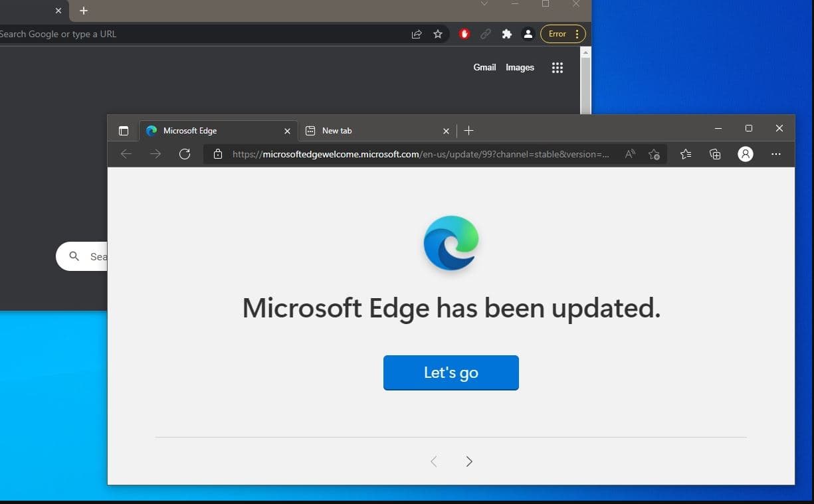
Task: Open the Favorites list in Edge
Action: [685, 154]
